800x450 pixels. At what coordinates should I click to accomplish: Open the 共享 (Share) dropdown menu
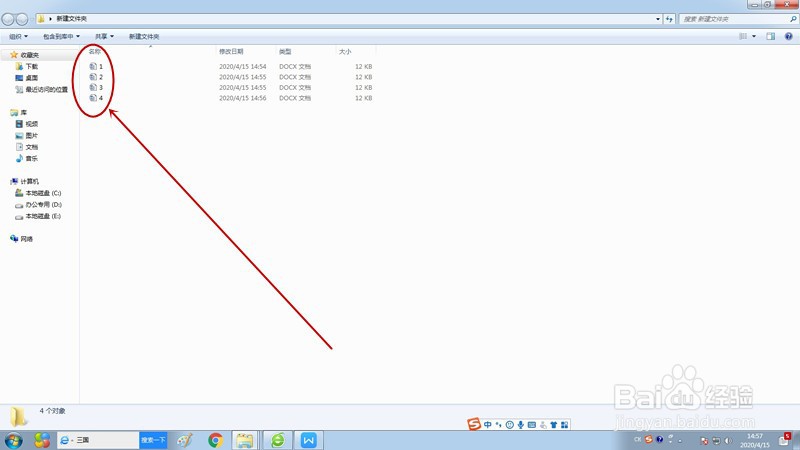click(104, 36)
